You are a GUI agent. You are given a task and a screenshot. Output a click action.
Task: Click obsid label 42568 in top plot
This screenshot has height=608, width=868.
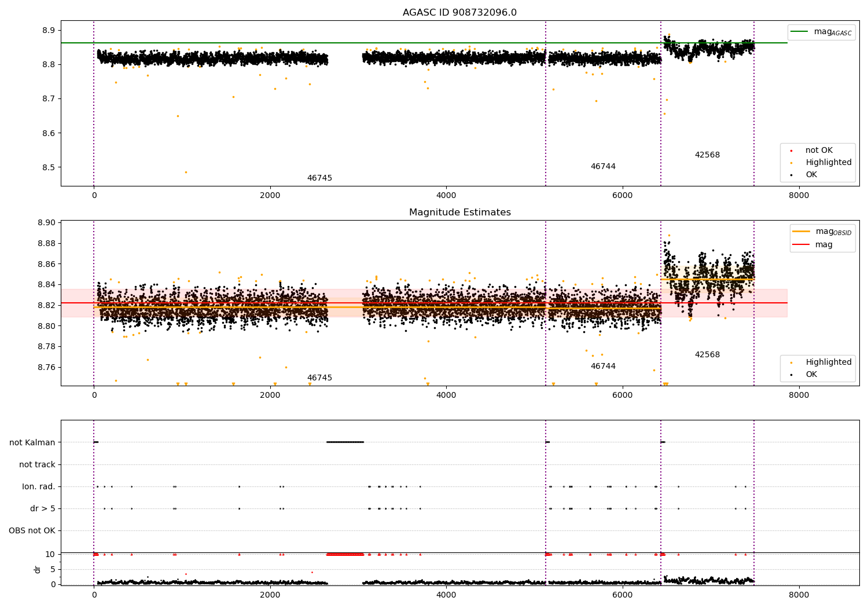click(x=707, y=155)
